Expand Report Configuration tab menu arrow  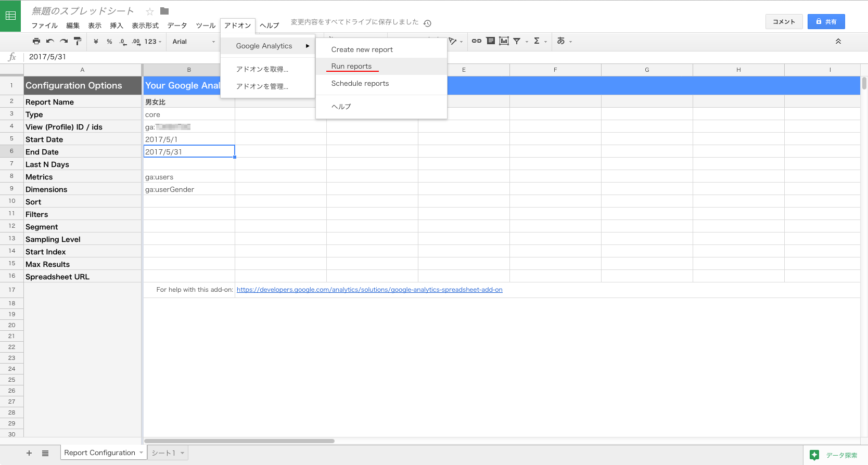pyautogui.click(x=141, y=453)
